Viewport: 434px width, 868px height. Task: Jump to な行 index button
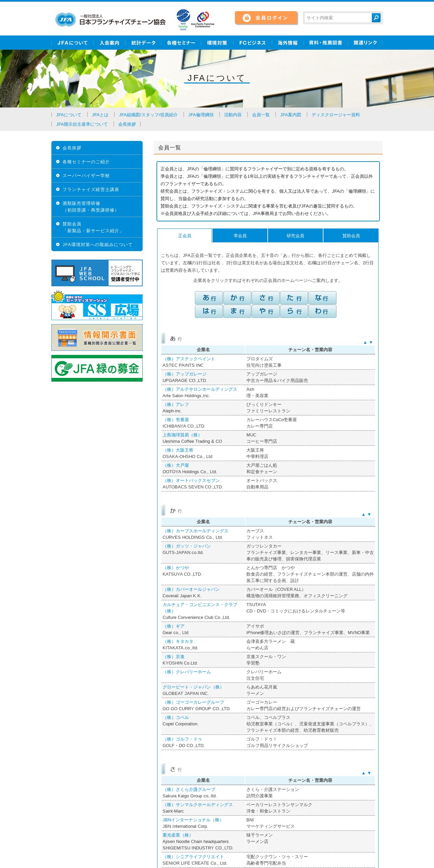point(322,298)
